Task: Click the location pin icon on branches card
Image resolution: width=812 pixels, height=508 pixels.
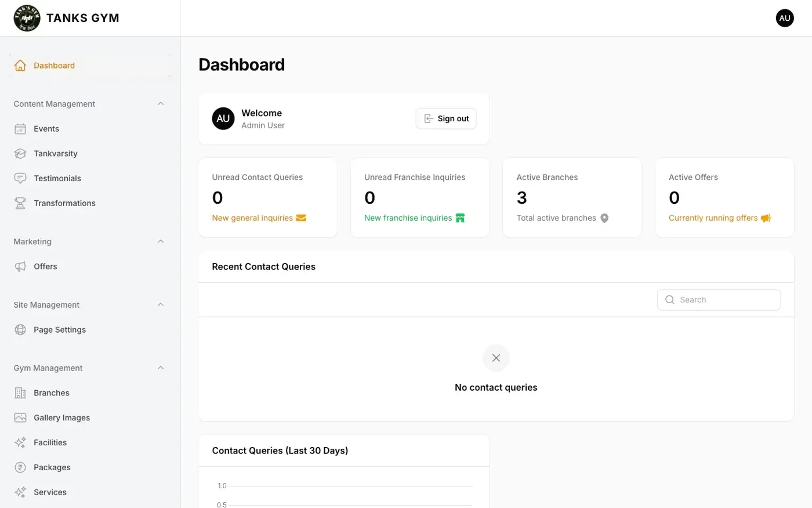Action: coord(604,218)
